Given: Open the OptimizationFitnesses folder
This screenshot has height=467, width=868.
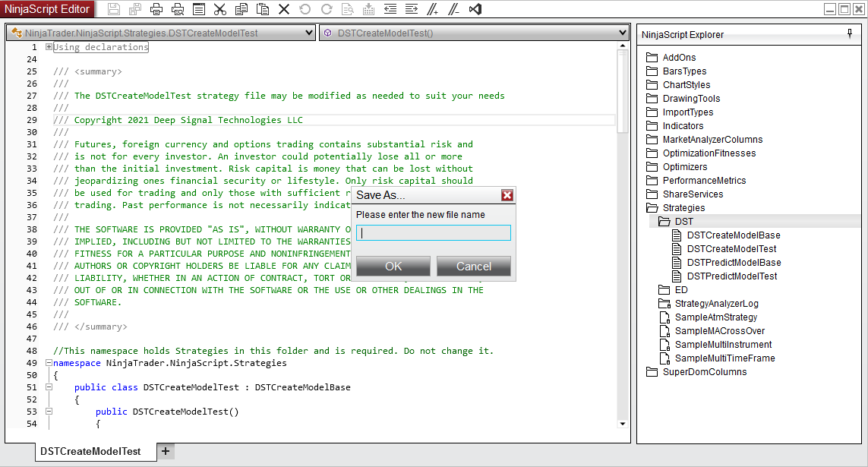Looking at the screenshot, I should click(x=701, y=153).
